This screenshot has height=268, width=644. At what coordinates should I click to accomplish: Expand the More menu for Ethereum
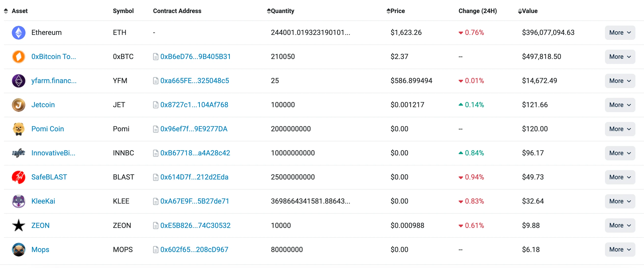pos(620,32)
